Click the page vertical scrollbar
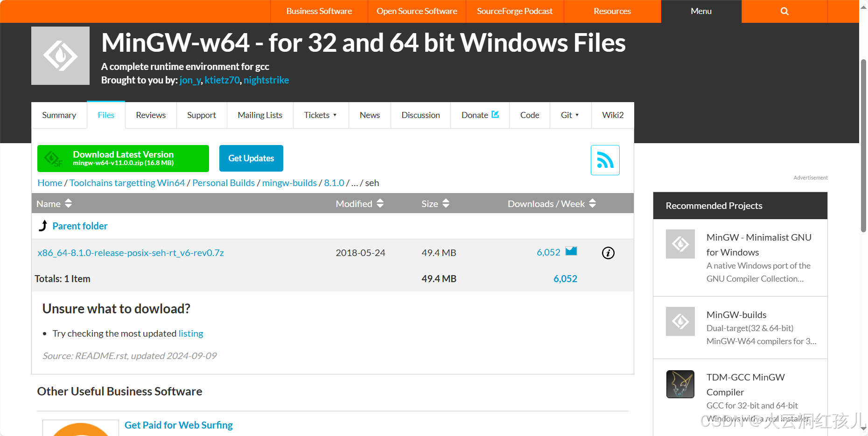Screen dimensions: 868x436 click(x=863, y=145)
